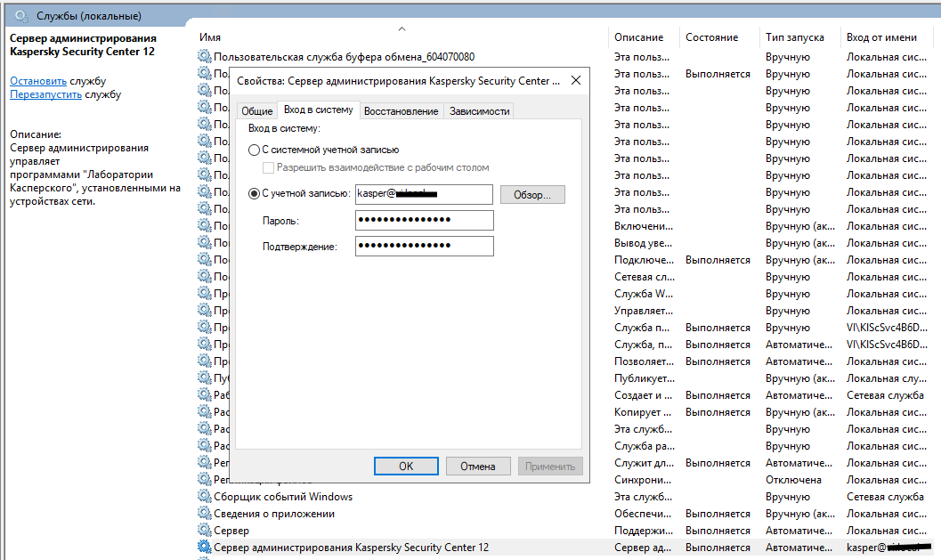Click Управляет... description cell
Viewport: 941px width, 560px height.
coord(644,311)
